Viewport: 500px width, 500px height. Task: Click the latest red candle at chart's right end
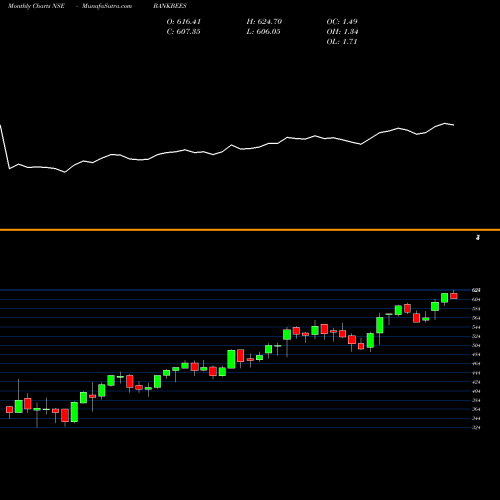(454, 296)
